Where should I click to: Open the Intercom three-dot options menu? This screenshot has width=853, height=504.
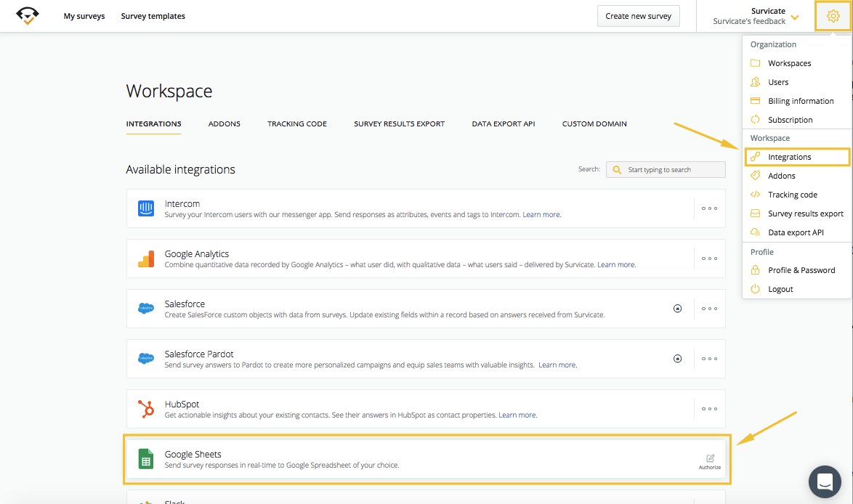(x=709, y=208)
